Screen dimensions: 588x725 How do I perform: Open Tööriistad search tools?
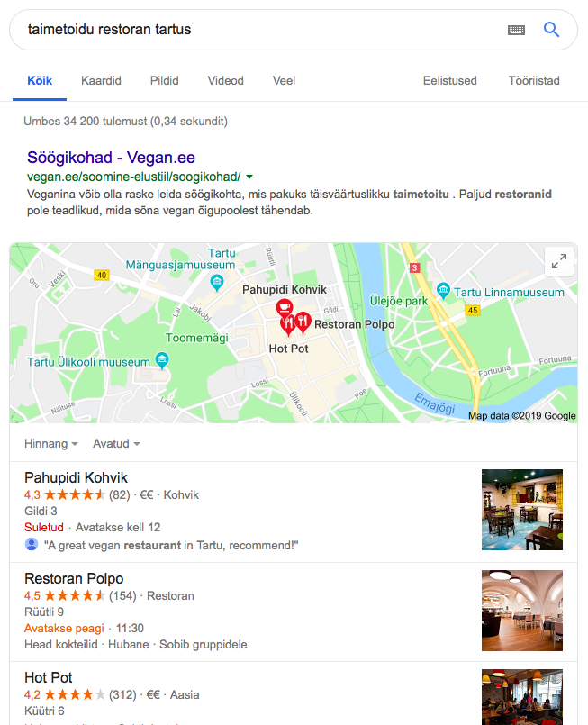pyautogui.click(x=534, y=80)
